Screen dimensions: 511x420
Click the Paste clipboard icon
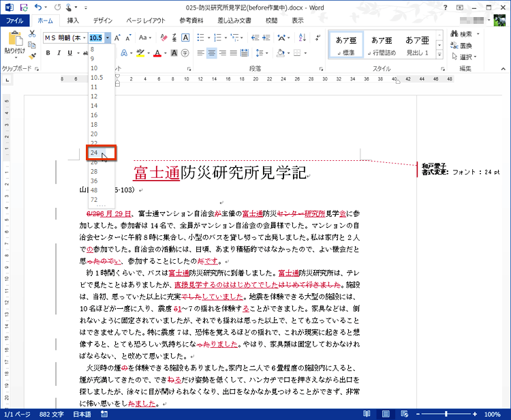coord(15,38)
